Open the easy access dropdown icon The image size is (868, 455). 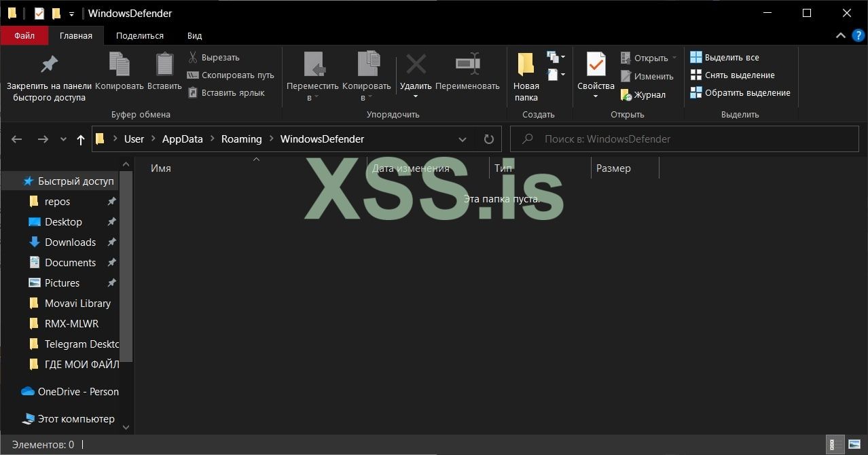click(556, 75)
